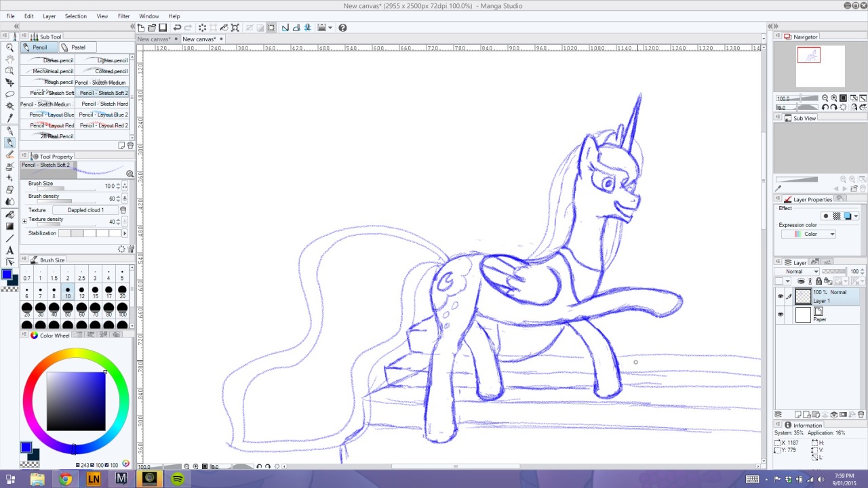The width and height of the screenshot is (868, 488).
Task: Select the Brush tool
Action: click(9, 154)
